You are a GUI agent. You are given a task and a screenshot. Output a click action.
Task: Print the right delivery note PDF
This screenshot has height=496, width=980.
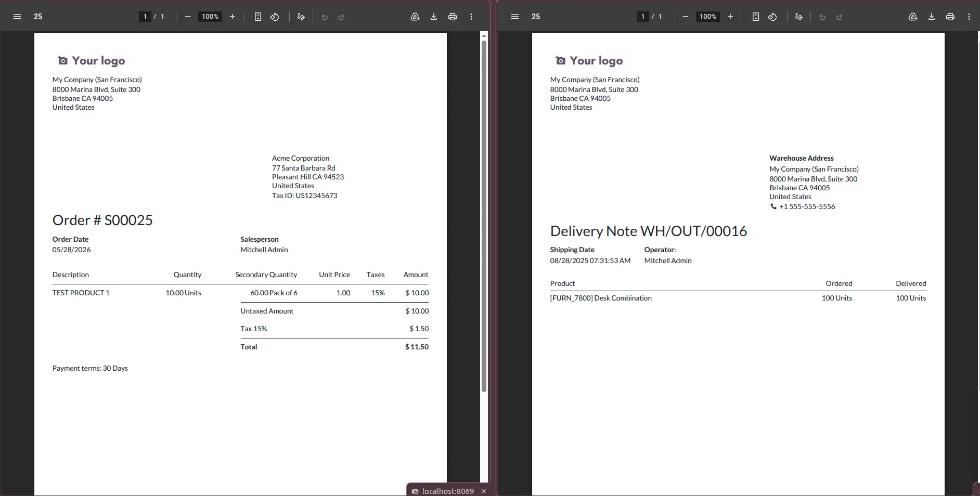coord(950,17)
